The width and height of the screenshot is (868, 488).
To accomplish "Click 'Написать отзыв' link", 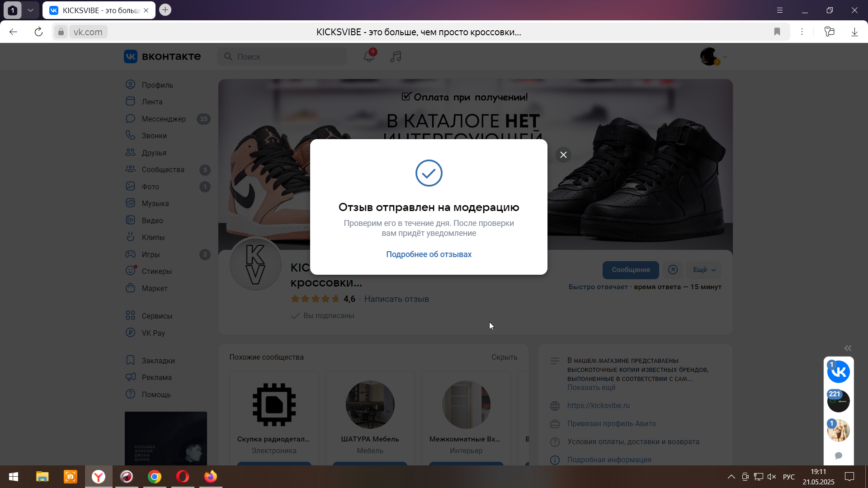I will click(396, 299).
